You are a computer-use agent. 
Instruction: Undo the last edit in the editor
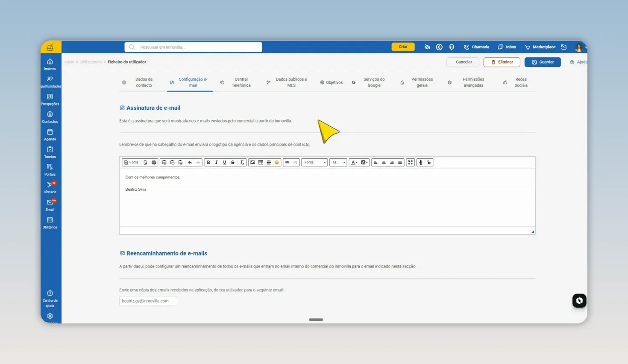tap(190, 163)
